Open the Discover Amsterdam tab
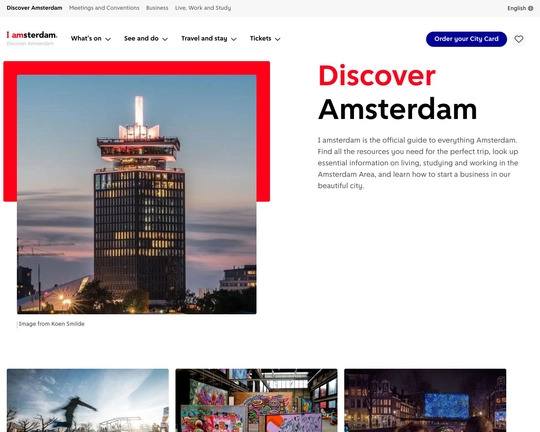This screenshot has width=540, height=432. (x=34, y=8)
